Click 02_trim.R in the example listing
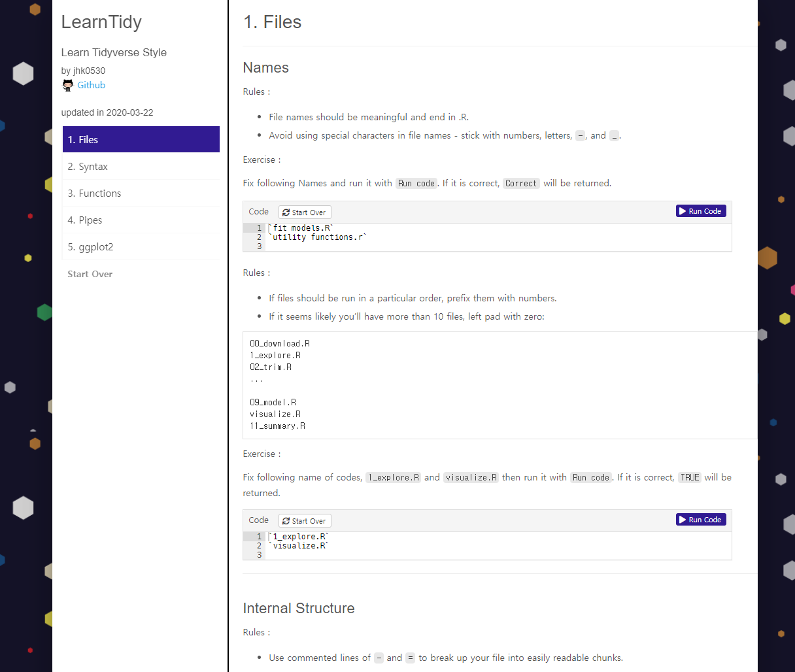The width and height of the screenshot is (795, 672). coord(271,367)
